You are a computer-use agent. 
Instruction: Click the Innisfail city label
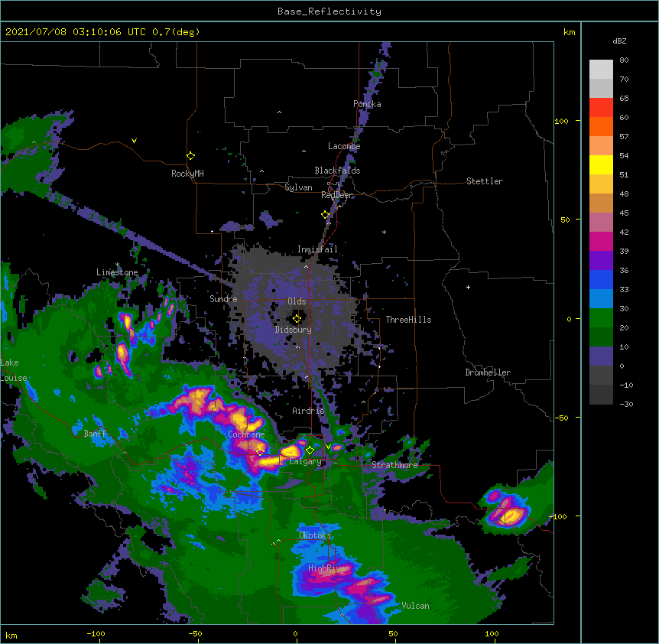[317, 249]
